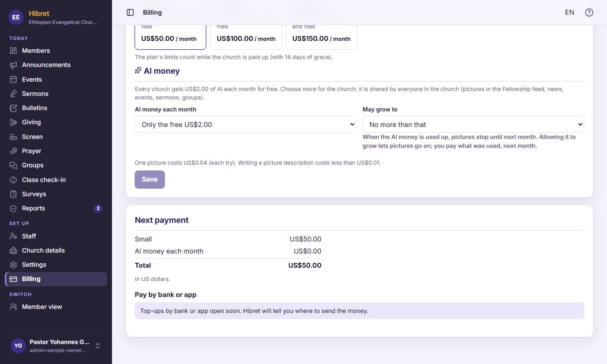Click the top-ups opening soon notice
This screenshot has width=607, height=364.
[x=359, y=311]
